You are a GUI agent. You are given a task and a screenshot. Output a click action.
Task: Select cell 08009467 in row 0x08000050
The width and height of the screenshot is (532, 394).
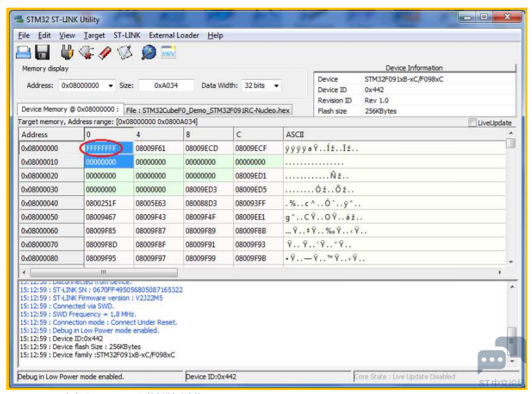(x=108, y=217)
